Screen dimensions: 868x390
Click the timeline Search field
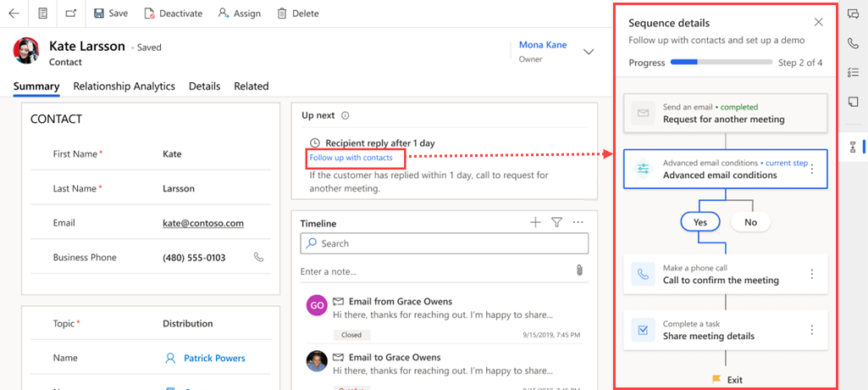pyautogui.click(x=445, y=243)
